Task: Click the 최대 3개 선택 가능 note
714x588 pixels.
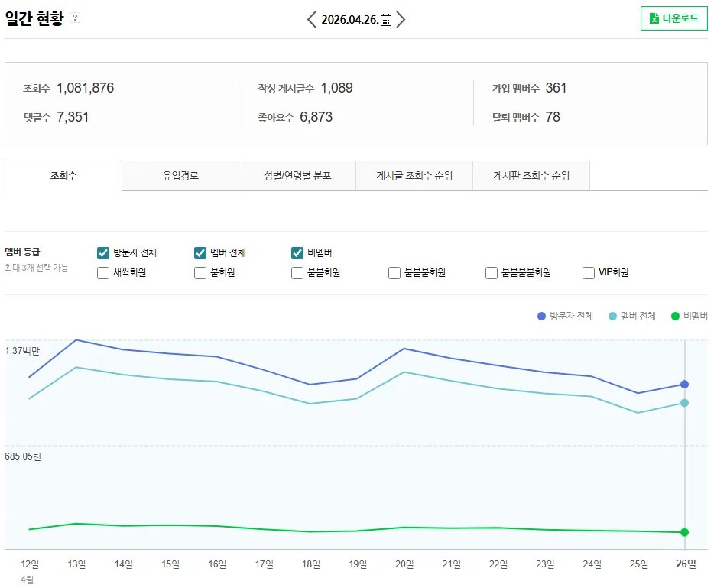Action: (x=37, y=268)
